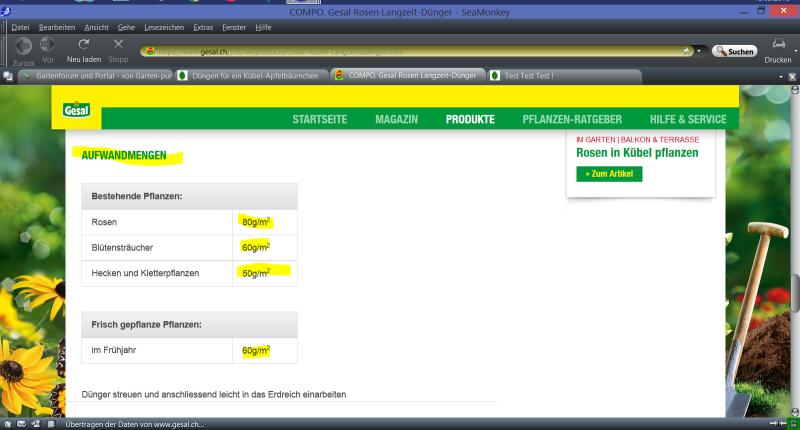Screen dimensions: 800x430
Task: Open the list-all-tabs dropdown arrow
Action: (781, 77)
